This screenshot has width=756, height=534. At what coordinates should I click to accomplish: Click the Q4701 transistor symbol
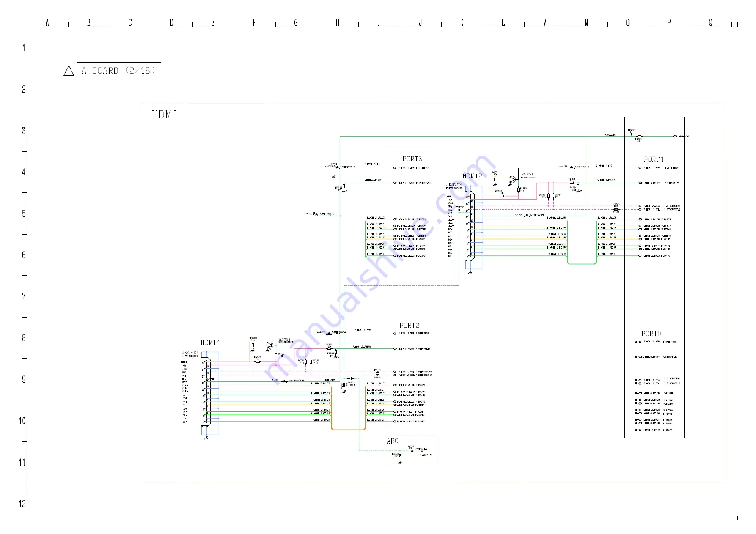point(269,346)
